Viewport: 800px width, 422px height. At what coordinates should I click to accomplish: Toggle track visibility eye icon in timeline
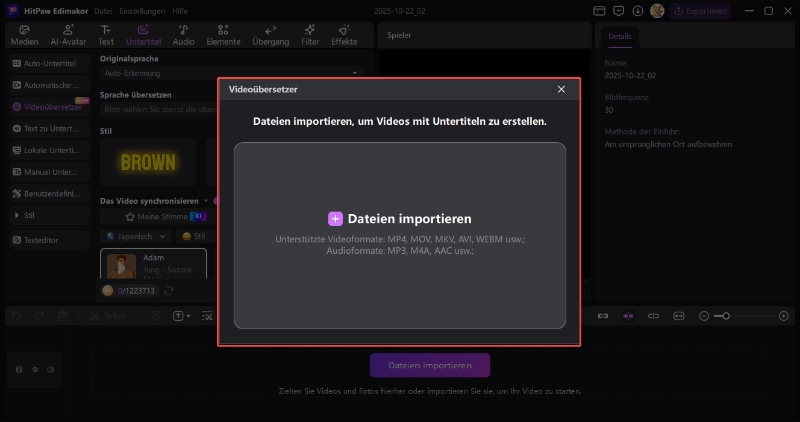tap(36, 368)
